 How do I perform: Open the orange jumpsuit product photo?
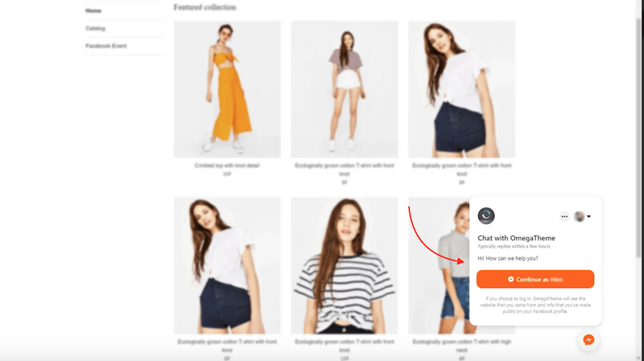coord(227,89)
